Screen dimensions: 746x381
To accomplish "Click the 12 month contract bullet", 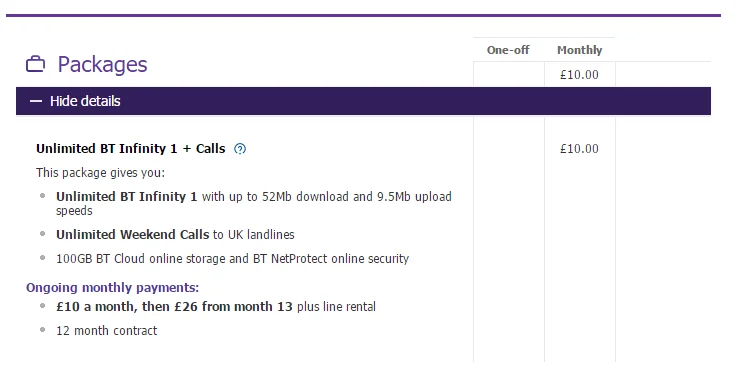I will tap(107, 331).
